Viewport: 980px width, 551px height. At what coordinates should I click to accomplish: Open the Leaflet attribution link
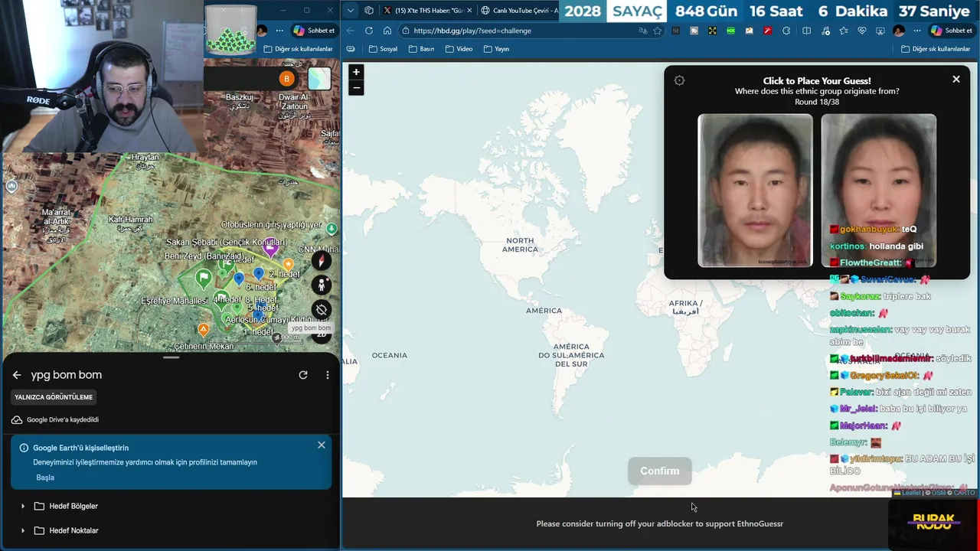(x=911, y=493)
